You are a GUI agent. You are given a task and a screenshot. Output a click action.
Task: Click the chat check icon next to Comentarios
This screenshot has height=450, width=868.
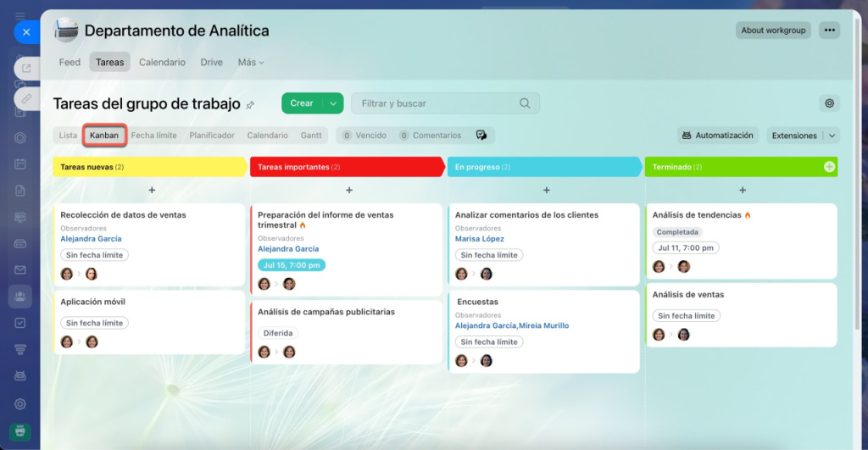pyautogui.click(x=481, y=136)
